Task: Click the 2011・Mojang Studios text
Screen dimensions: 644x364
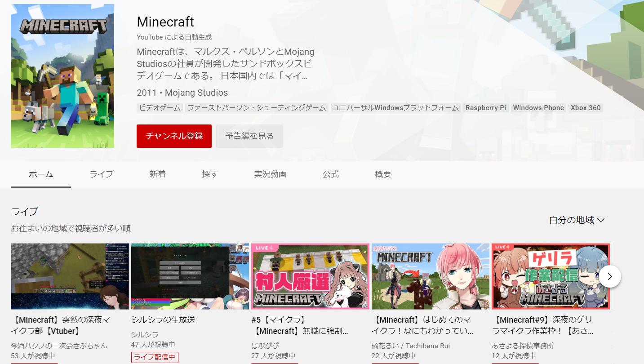Action: click(x=182, y=93)
